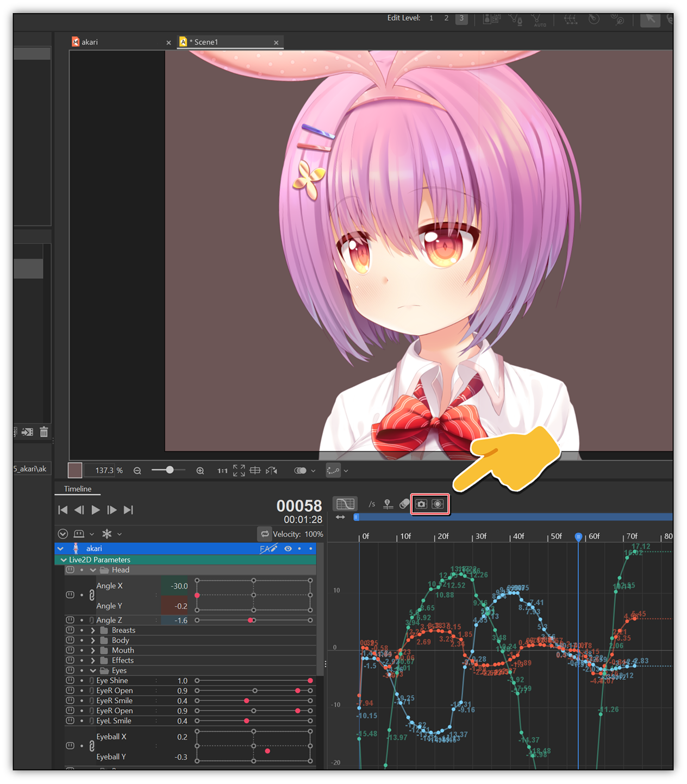Click the fit-to-view arrows icon in the viewport toolbar
Screen dimensions: 687x784
(x=238, y=471)
